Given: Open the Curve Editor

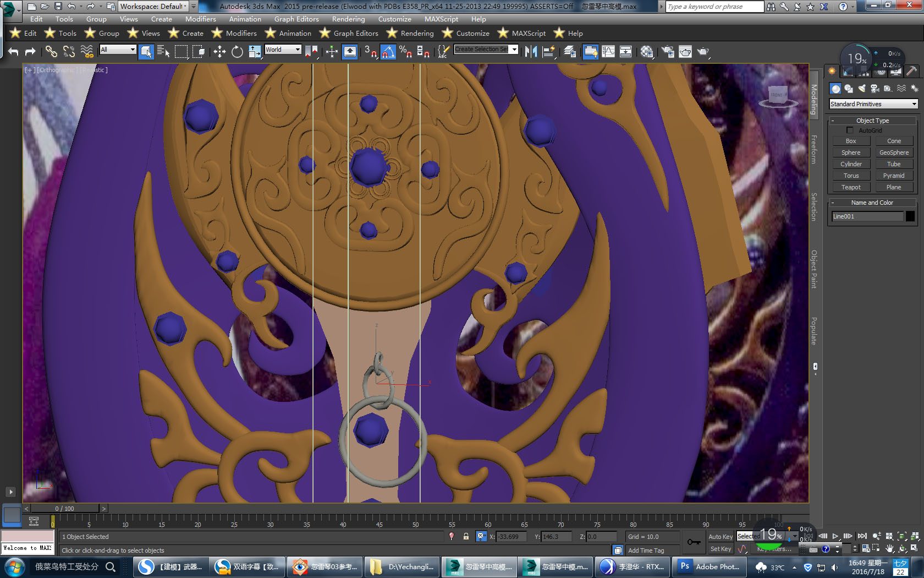Looking at the screenshot, I should 608,52.
